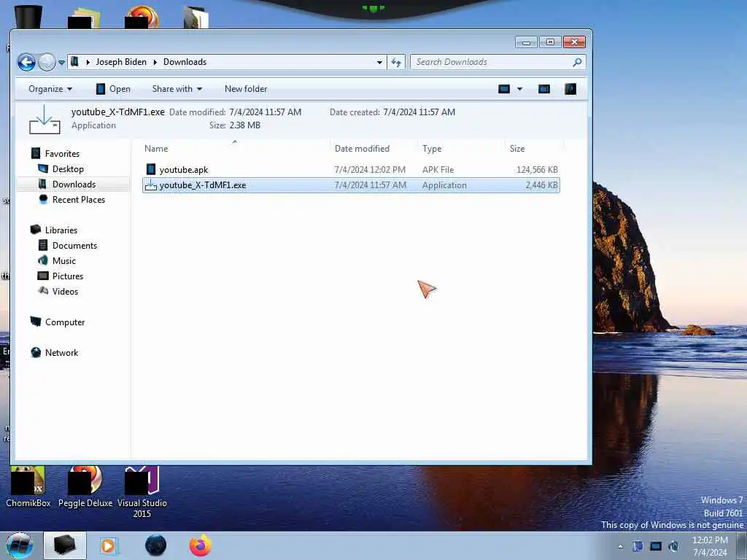The width and height of the screenshot is (747, 560).
Task: Open the Peggle Deluxe desktop shortcut
Action: (85, 487)
